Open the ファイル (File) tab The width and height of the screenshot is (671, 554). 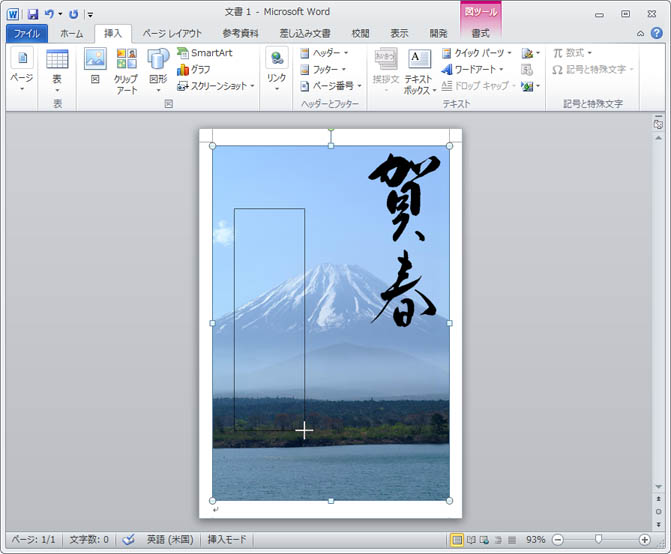[x=26, y=33]
